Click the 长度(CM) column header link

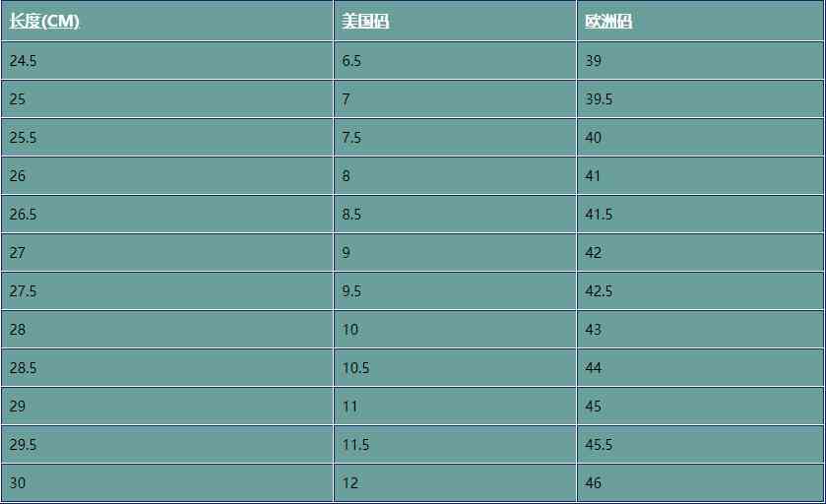44,22
